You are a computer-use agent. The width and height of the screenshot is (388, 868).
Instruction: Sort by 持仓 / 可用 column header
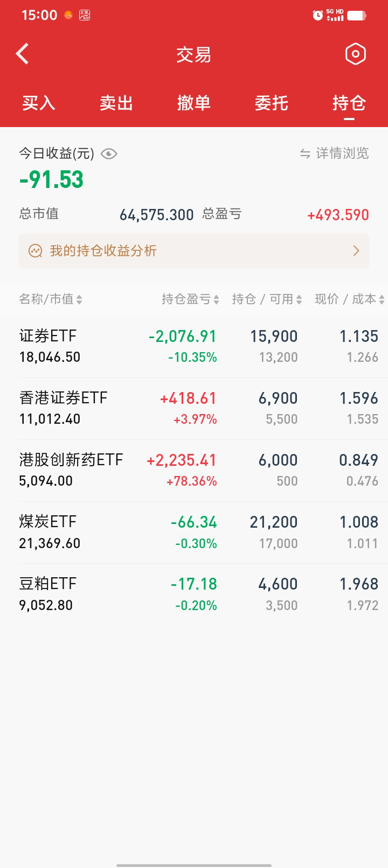[267, 299]
